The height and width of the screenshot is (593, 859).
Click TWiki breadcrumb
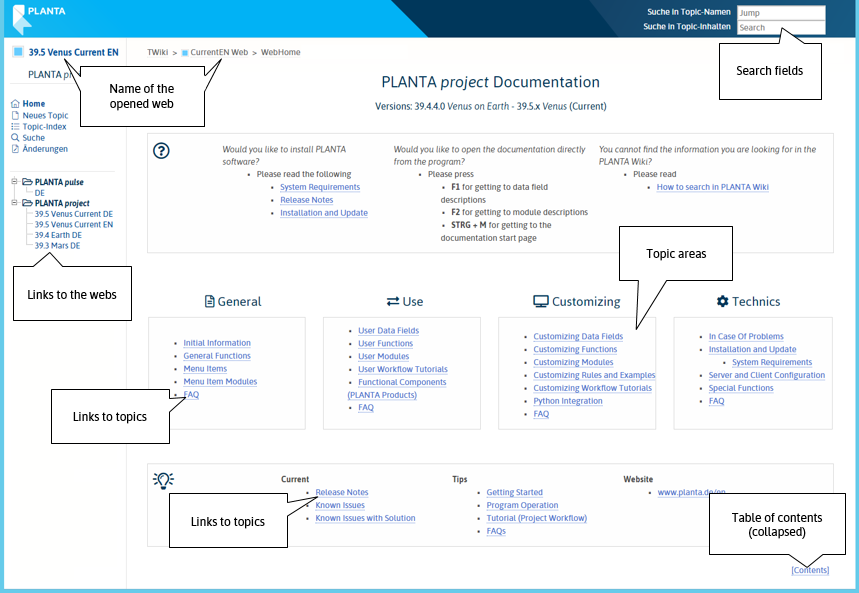click(x=157, y=52)
